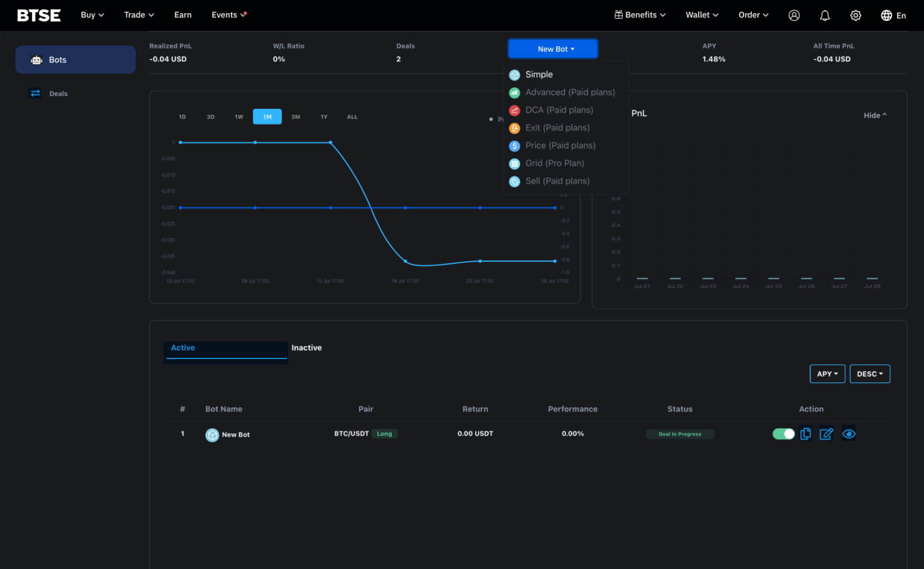Click the Long tag on BTC/USDT
The image size is (924, 569).
(384, 434)
